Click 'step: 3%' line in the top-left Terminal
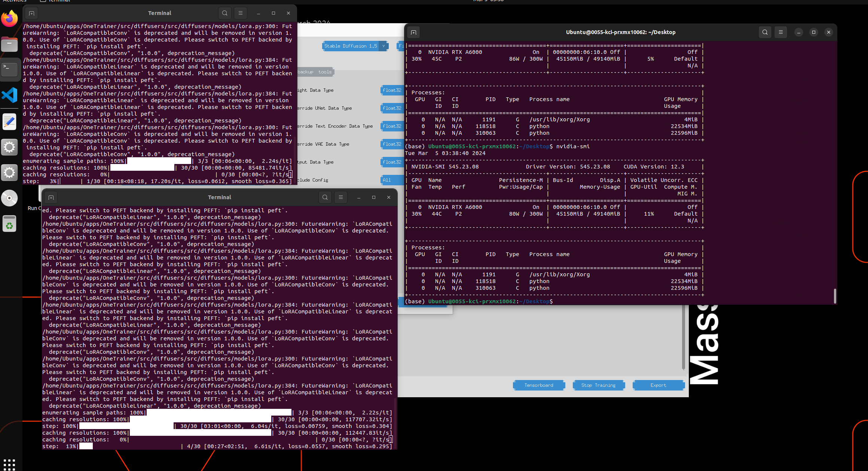 [x=157, y=181]
